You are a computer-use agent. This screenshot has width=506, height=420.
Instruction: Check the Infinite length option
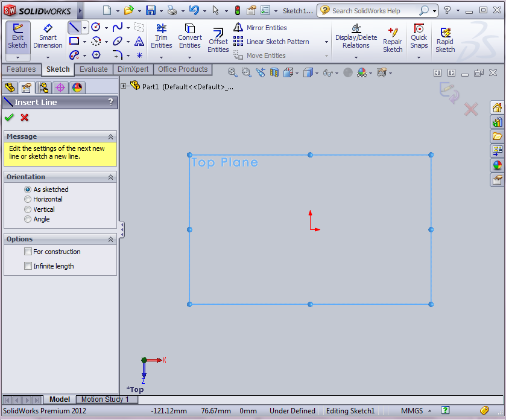click(x=28, y=266)
